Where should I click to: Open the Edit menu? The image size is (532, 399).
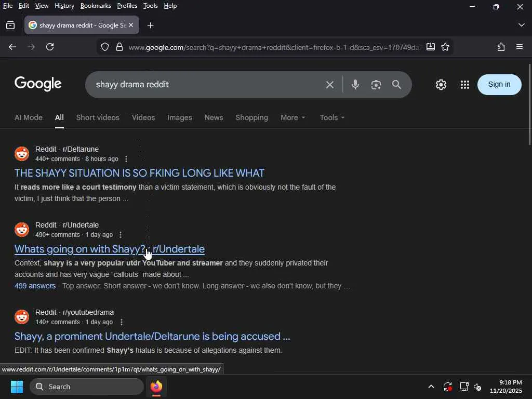(24, 6)
